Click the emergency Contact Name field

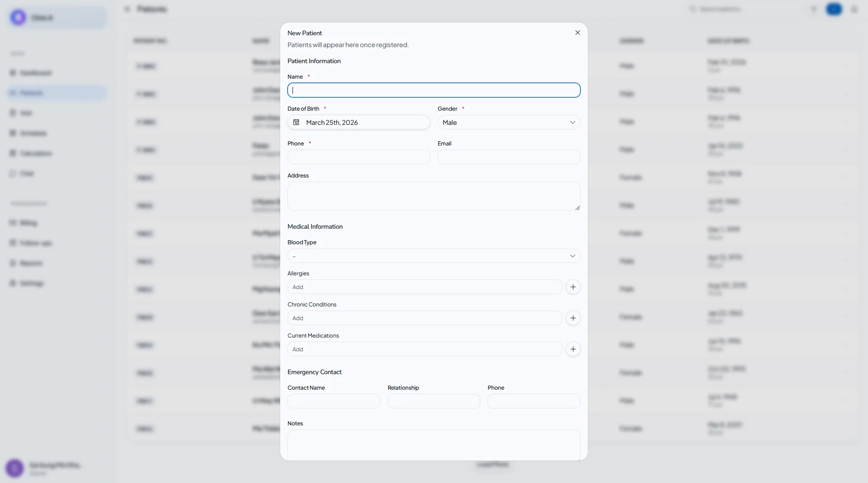[x=334, y=401]
